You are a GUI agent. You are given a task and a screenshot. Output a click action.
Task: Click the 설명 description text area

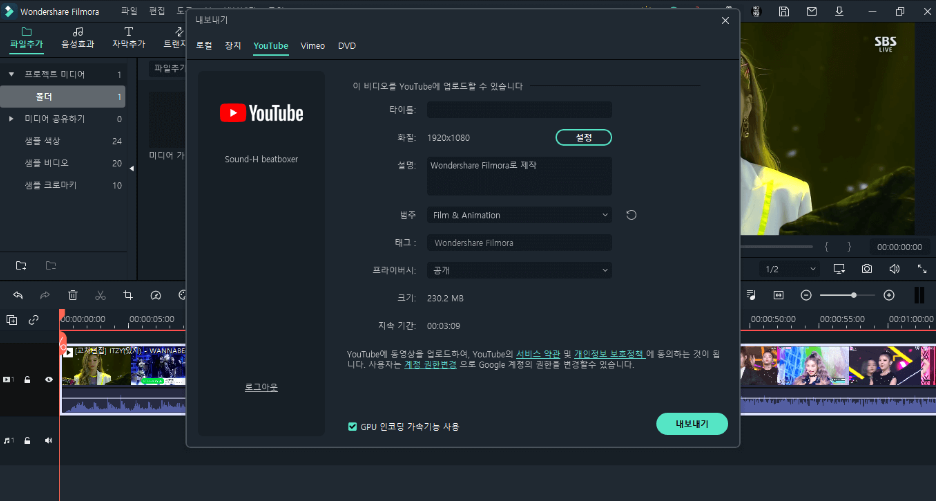coord(519,176)
